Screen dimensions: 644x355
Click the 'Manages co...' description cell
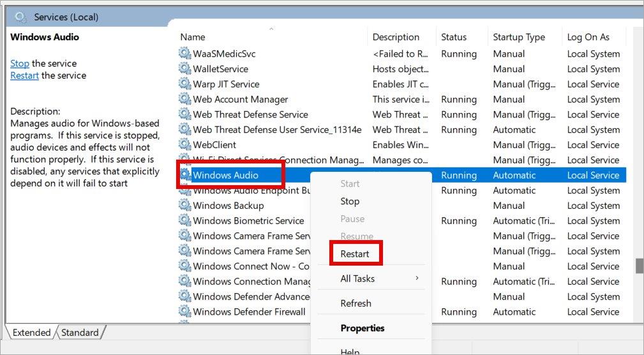(x=400, y=160)
